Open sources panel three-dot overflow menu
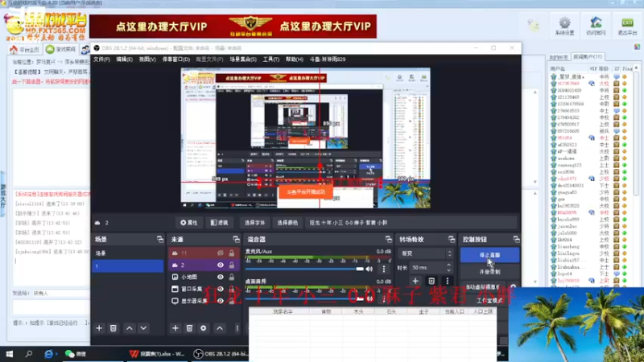 237,328
